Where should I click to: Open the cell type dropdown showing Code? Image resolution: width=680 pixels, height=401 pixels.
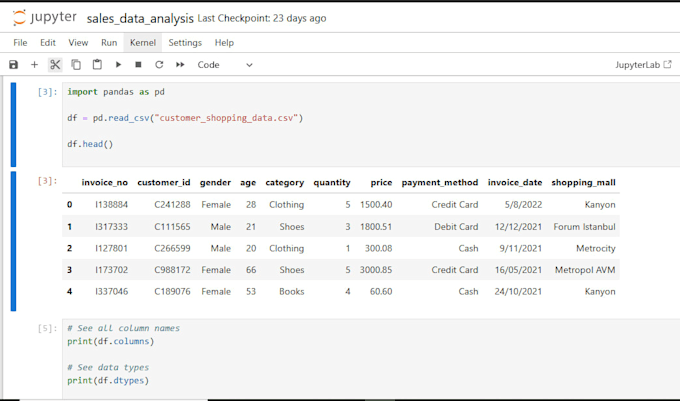[x=225, y=65]
